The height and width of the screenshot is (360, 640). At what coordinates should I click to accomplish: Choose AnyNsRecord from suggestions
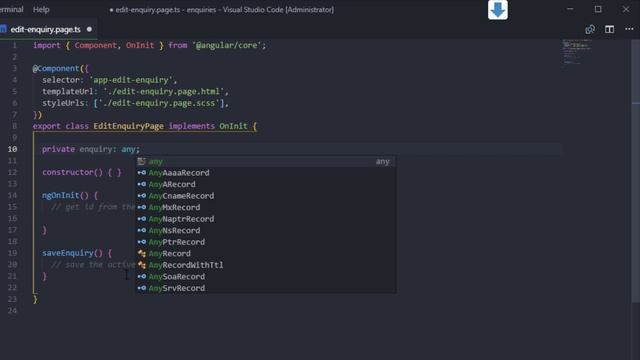tap(266, 231)
